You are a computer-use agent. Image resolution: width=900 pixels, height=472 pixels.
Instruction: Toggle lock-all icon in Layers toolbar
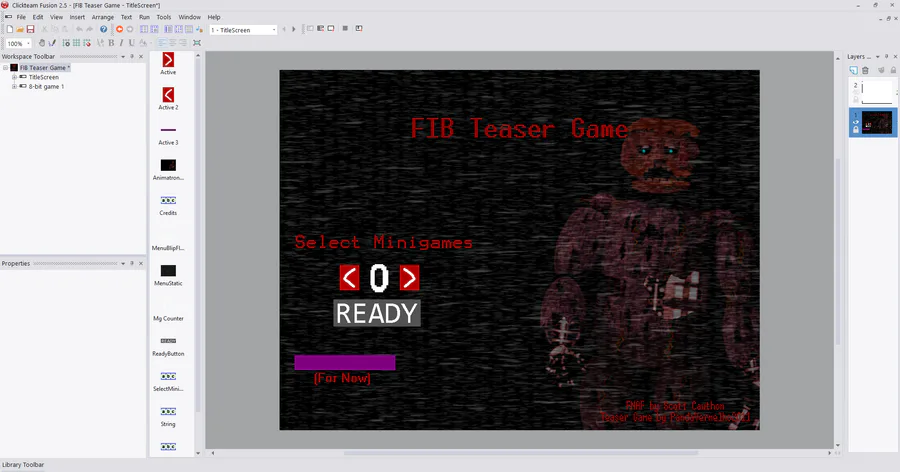tap(893, 70)
